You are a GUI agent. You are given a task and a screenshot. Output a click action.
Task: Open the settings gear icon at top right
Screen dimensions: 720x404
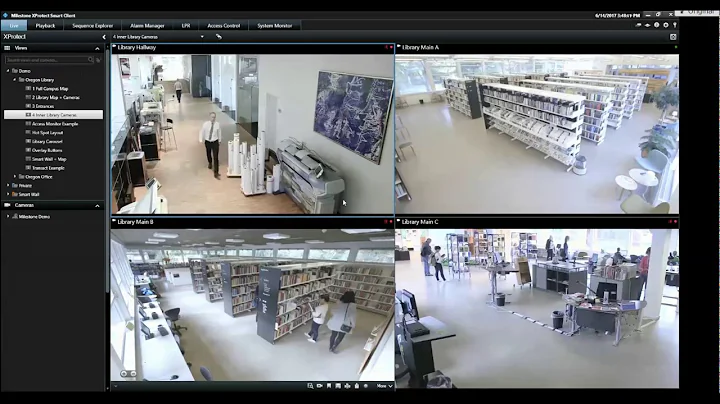point(666,25)
